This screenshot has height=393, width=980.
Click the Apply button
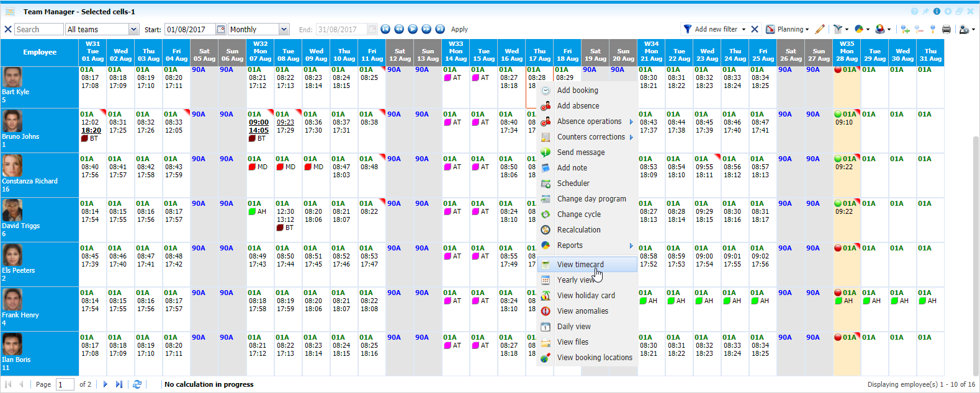click(x=459, y=29)
